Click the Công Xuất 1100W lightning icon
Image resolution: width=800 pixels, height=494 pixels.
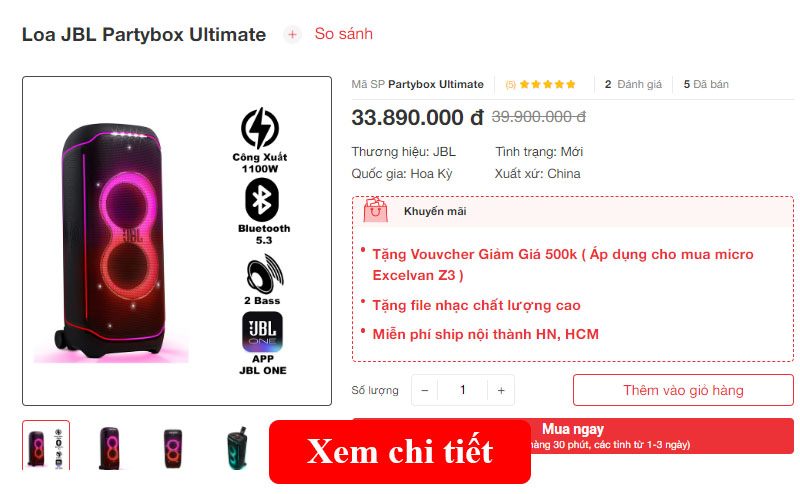click(260, 128)
